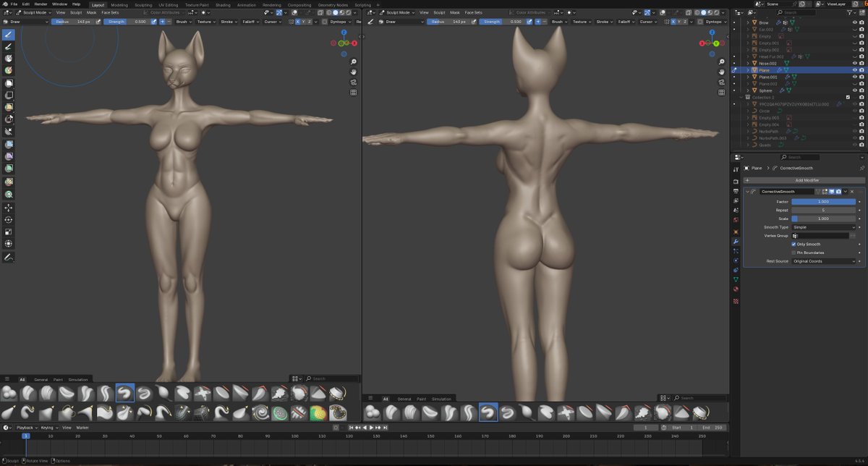The image size is (868, 466).
Task: Set brush direction to Subtract (minus)
Action: click(168, 22)
